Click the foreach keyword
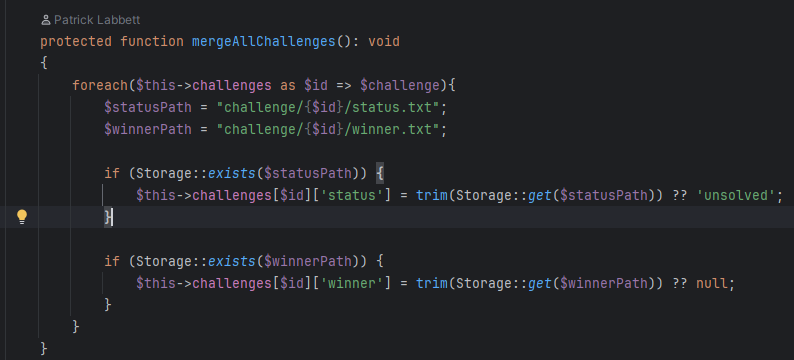 pyautogui.click(x=100, y=86)
